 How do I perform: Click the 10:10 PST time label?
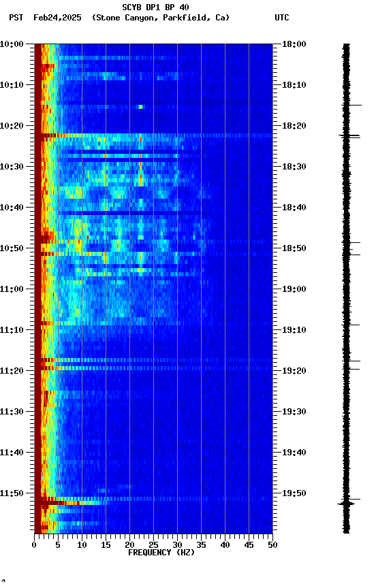pos(12,85)
